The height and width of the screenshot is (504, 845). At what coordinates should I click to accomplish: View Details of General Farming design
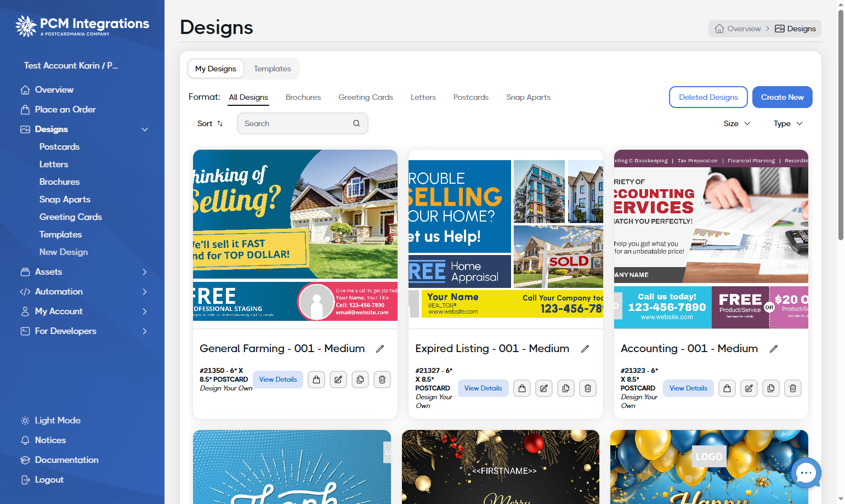(x=278, y=380)
